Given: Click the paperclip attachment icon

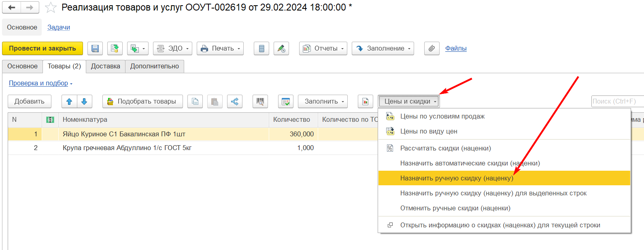Looking at the screenshot, I should (x=431, y=49).
